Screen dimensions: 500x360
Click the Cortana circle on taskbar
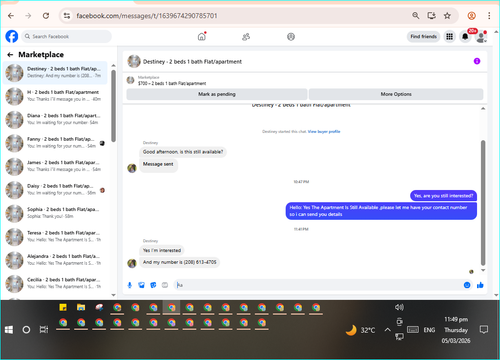coord(26,330)
